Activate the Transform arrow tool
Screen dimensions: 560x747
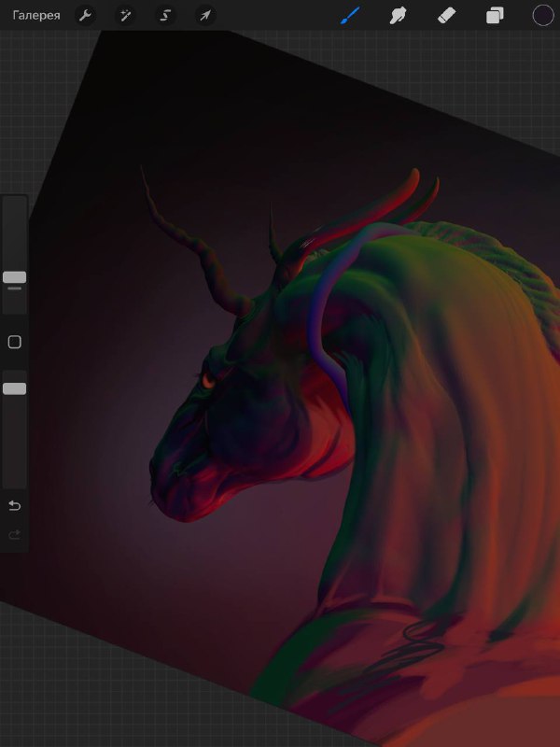point(205,16)
